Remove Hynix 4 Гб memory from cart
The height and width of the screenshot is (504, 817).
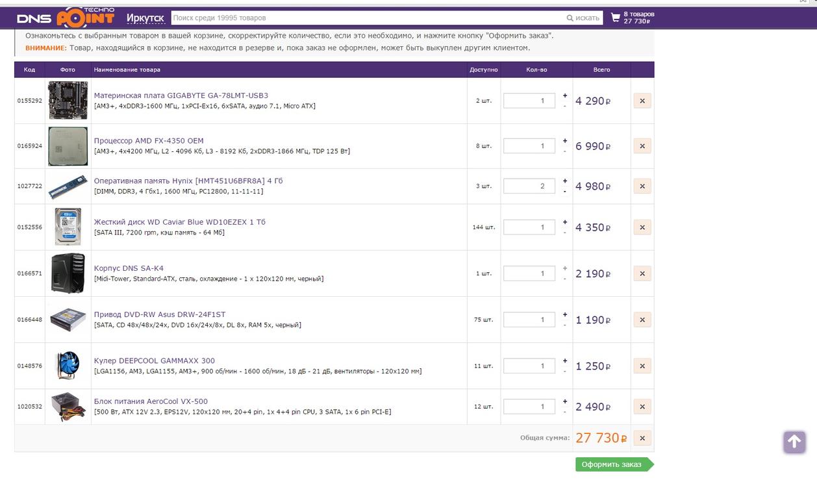tap(642, 186)
